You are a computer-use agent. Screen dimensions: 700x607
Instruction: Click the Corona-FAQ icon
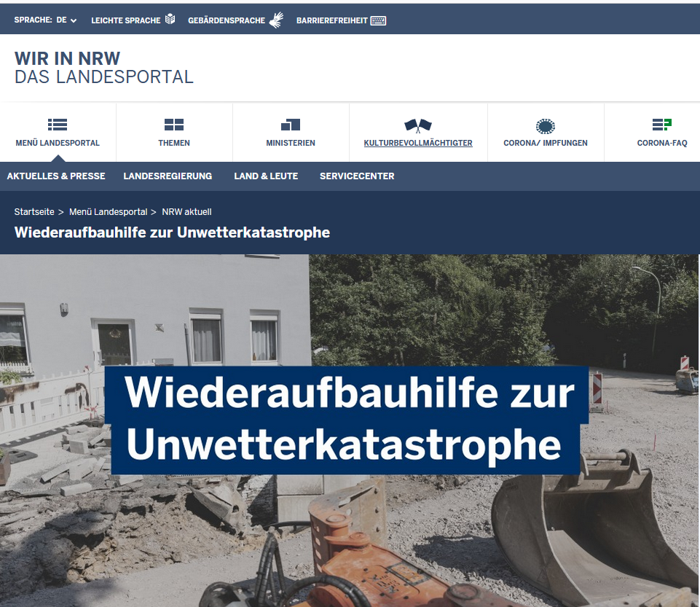661,125
